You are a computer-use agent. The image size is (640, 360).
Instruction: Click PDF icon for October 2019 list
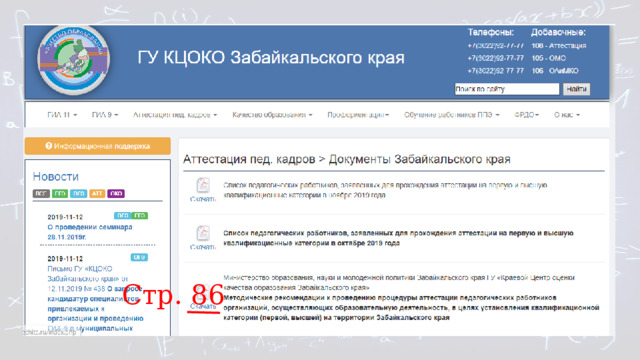coord(203,233)
